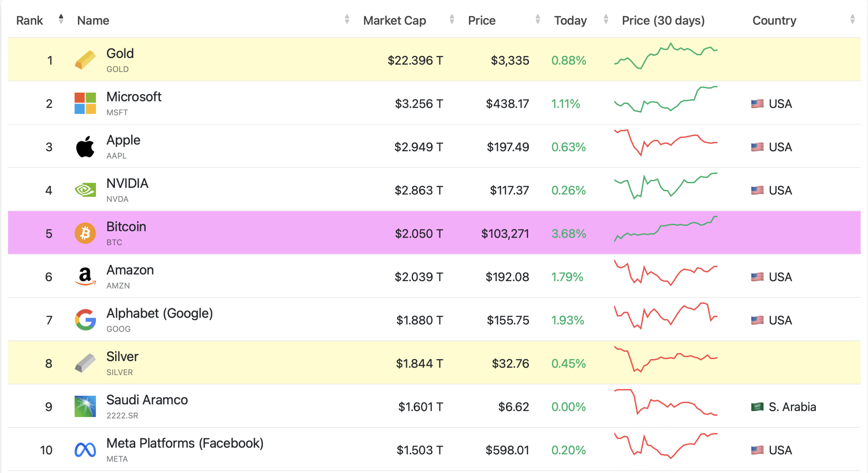This screenshot has height=473, width=868.
Task: Click the USA flag in Meta row
Action: [757, 450]
